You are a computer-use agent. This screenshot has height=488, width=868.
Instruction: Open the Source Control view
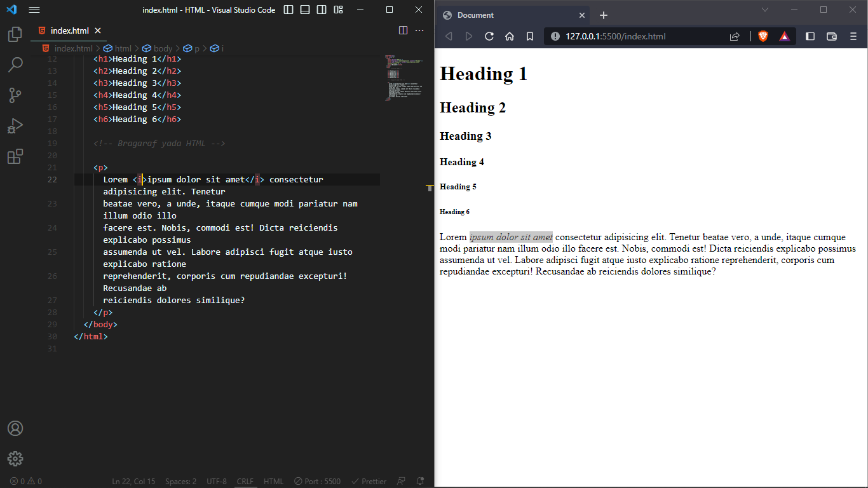pyautogui.click(x=15, y=95)
